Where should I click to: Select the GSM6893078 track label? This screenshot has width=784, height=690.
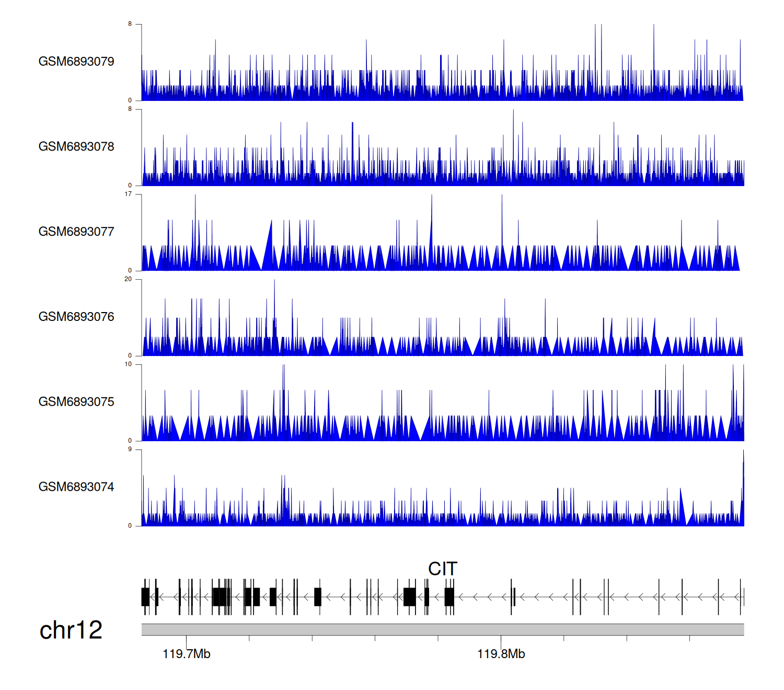pos(76,147)
